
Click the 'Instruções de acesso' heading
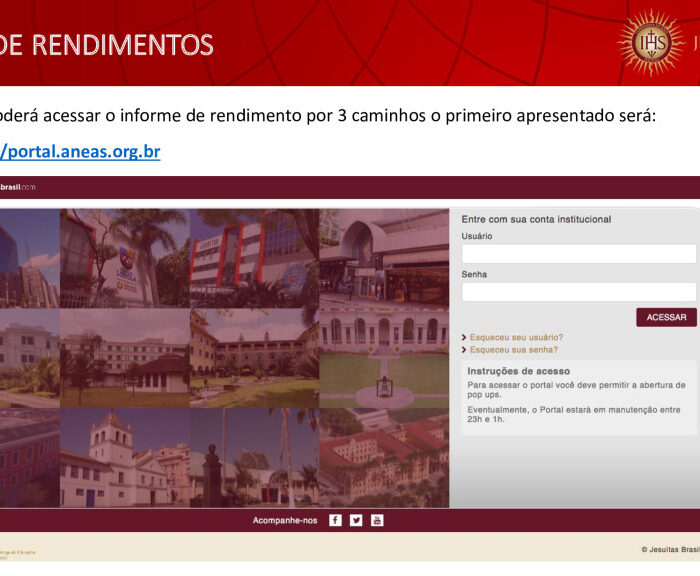tap(518, 371)
